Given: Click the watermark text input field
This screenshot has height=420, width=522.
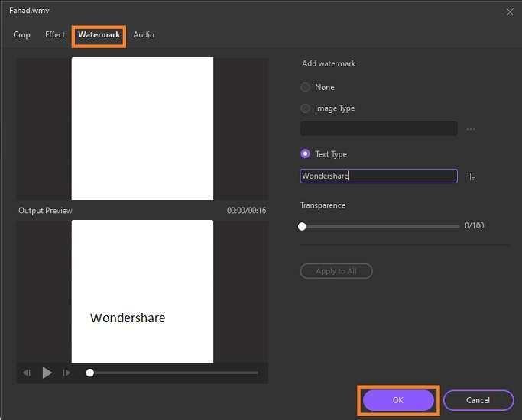Looking at the screenshot, I should click(378, 176).
